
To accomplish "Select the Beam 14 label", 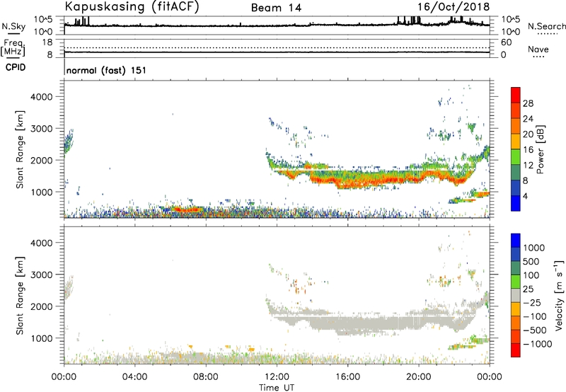I will tap(276, 8).
